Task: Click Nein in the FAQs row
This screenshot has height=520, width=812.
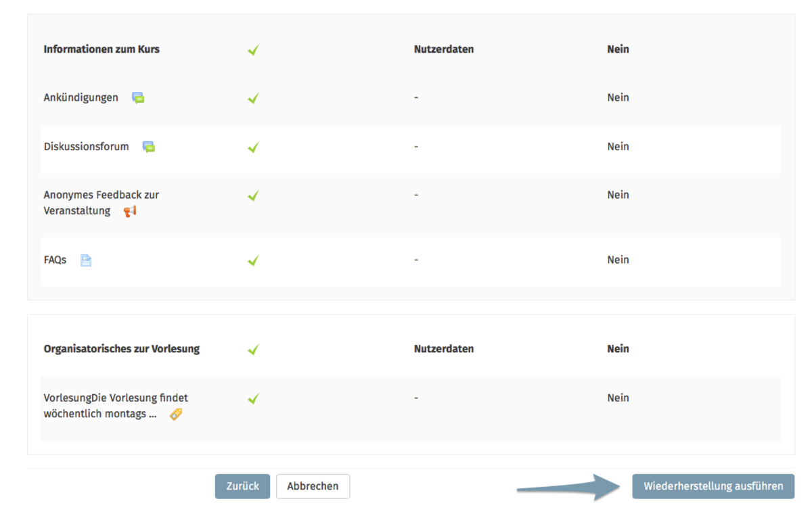Action: (618, 260)
